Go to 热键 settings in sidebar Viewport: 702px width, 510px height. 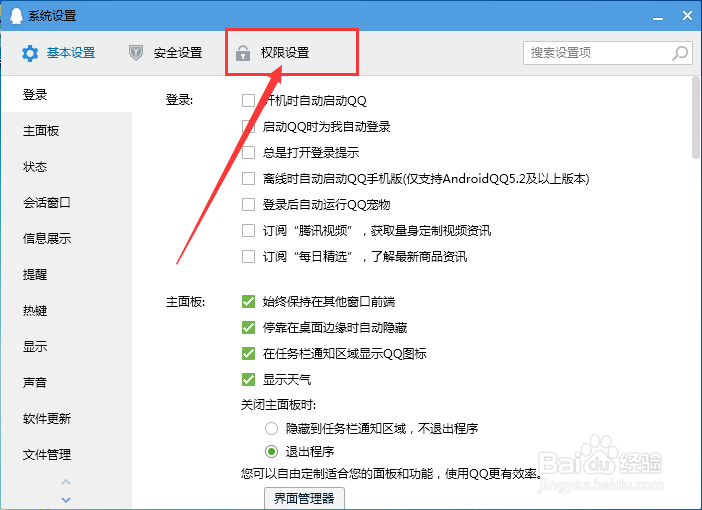point(66,310)
